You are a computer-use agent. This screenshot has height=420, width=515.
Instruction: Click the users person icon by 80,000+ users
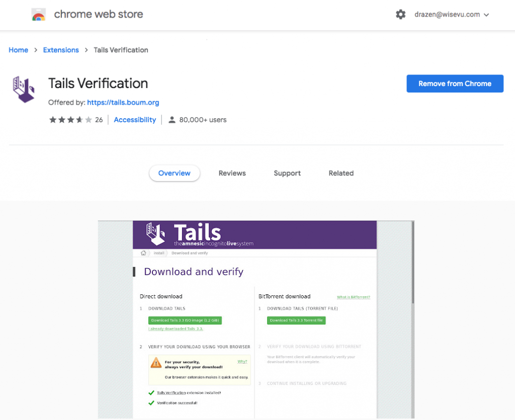click(x=172, y=120)
